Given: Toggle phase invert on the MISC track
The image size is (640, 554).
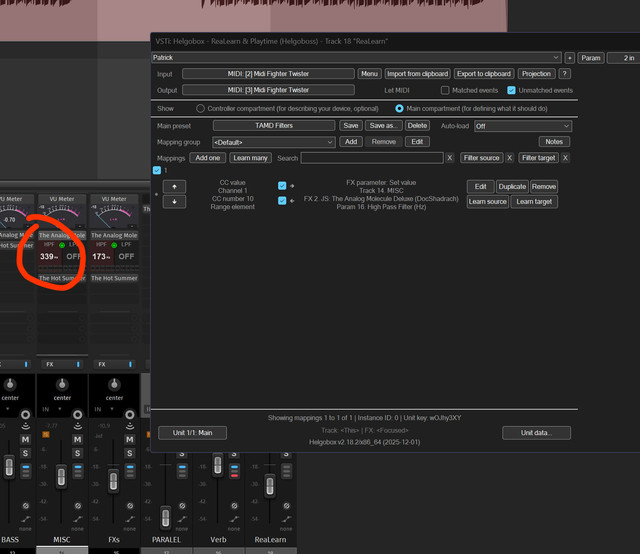Looking at the screenshot, I should pyautogui.click(x=78, y=506).
